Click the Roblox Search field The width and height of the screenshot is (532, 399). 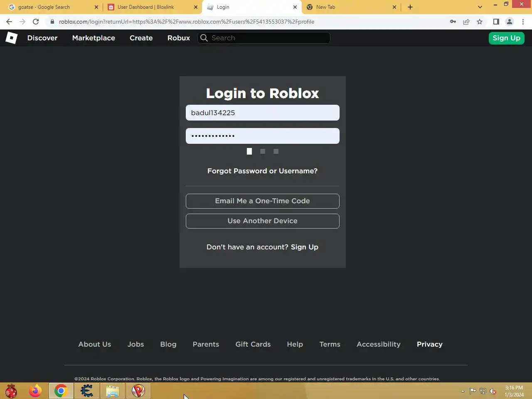pyautogui.click(x=264, y=38)
